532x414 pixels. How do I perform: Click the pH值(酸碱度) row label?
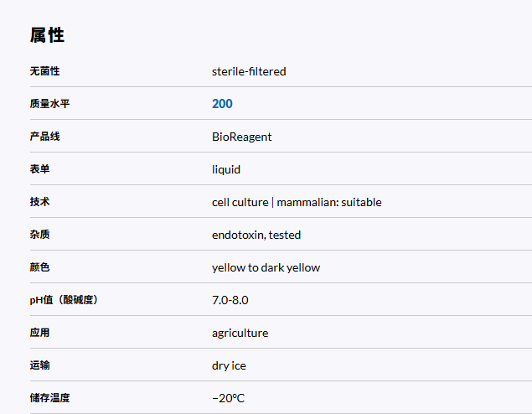pyautogui.click(x=64, y=300)
